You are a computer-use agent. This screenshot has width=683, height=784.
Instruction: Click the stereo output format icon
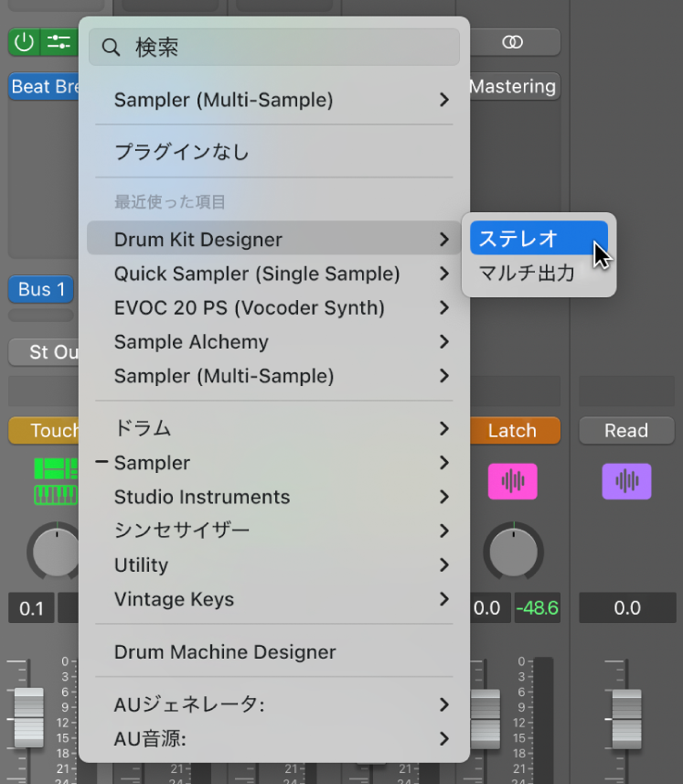[x=514, y=42]
